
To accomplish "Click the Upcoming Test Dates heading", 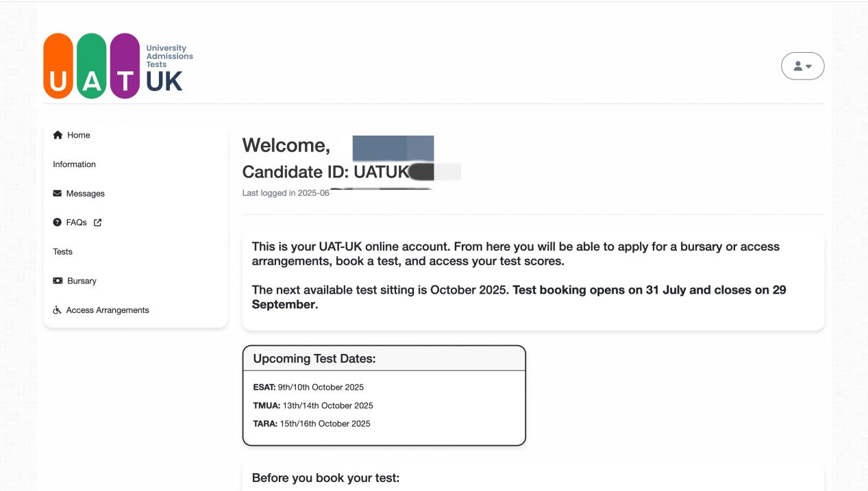I will 314,359.
